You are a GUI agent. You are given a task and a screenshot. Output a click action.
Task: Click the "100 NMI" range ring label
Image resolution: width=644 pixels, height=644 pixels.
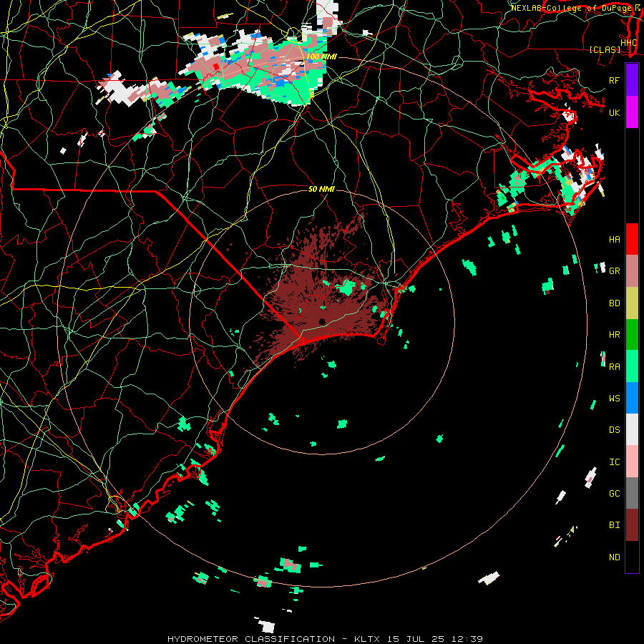(x=321, y=57)
